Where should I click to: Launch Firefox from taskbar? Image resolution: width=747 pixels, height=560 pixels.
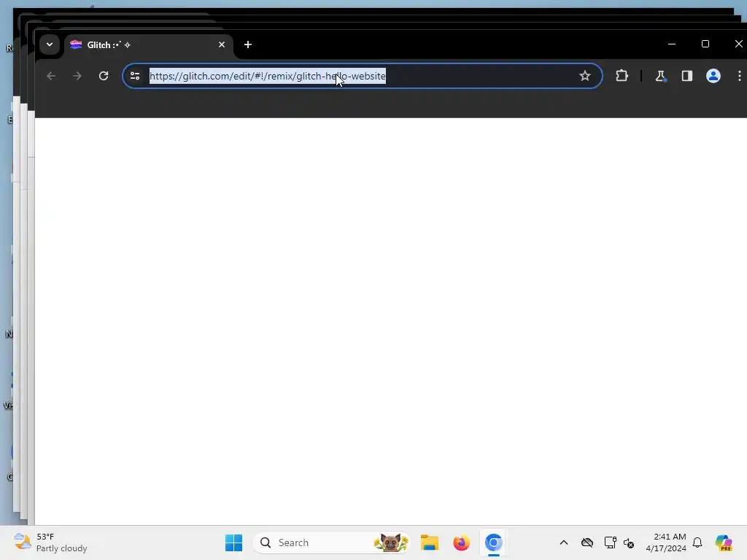[x=461, y=542]
